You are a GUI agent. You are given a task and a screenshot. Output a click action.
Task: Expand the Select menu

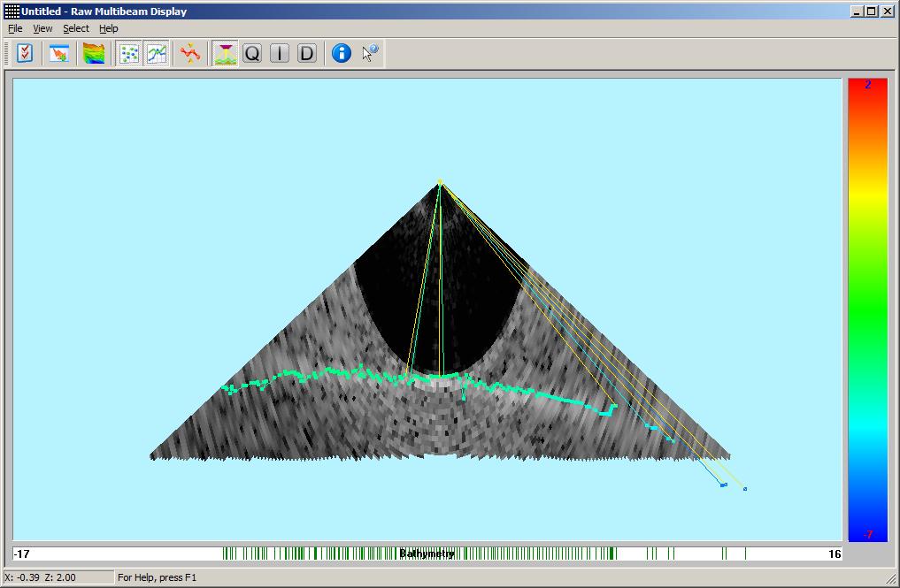[x=76, y=28]
